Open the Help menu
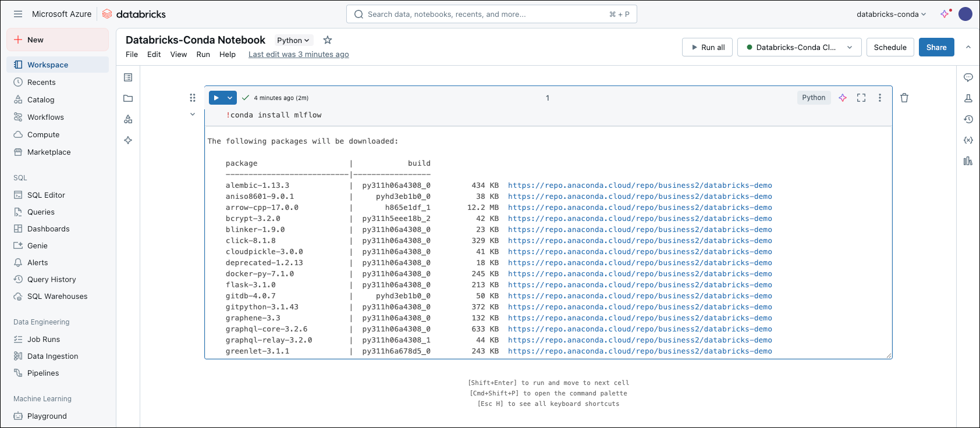The width and height of the screenshot is (980, 428). [228, 54]
